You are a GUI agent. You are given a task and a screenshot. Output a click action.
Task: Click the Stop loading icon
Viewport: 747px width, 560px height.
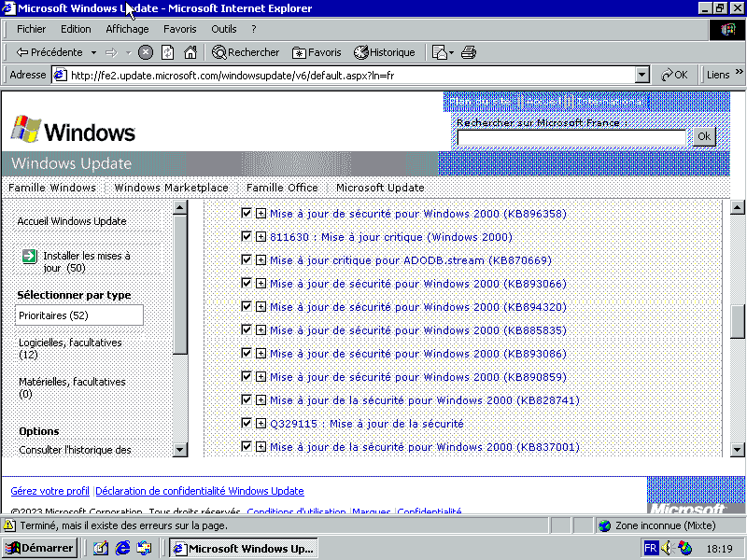point(146,52)
